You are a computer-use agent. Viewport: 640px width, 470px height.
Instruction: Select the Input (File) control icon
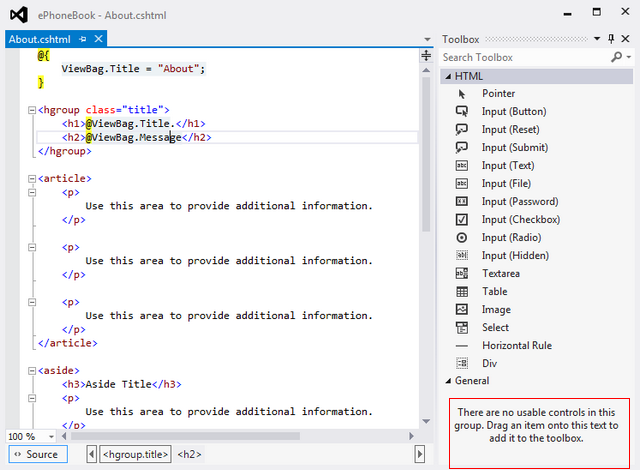(x=462, y=183)
